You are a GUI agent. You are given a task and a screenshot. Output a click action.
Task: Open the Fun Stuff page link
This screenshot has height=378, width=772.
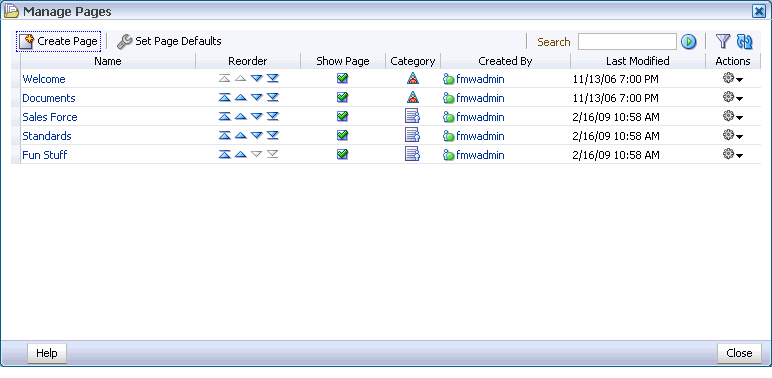point(44,155)
